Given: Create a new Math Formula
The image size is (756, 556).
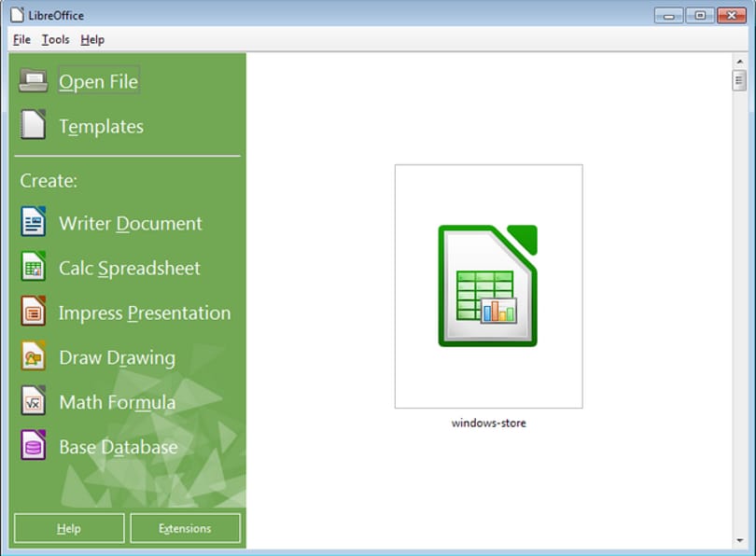Looking at the screenshot, I should pos(118,402).
